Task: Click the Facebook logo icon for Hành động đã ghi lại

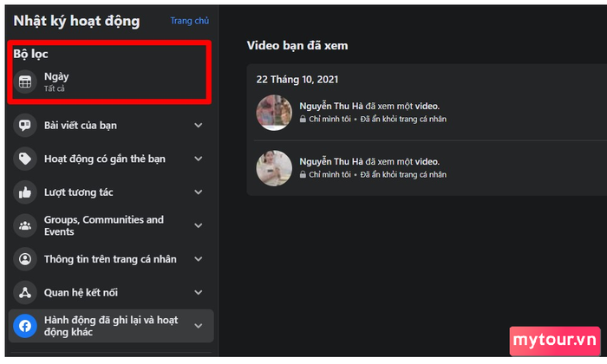Action: pyautogui.click(x=25, y=326)
